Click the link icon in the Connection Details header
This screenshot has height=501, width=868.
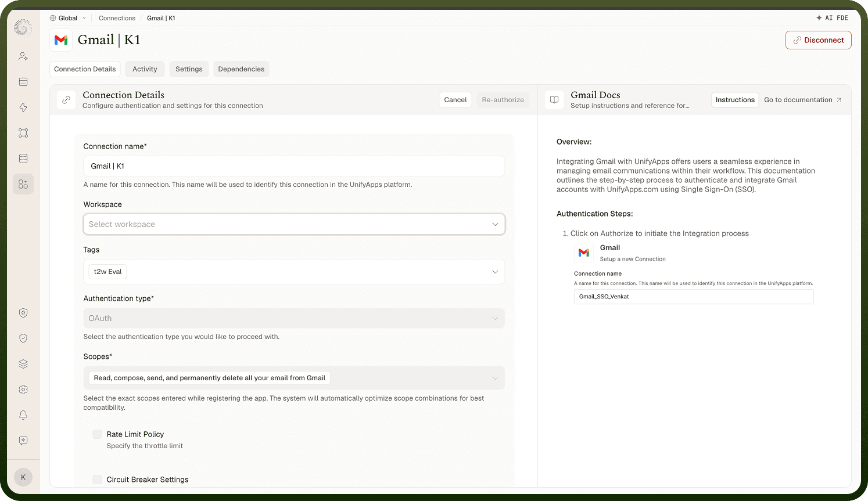point(67,100)
